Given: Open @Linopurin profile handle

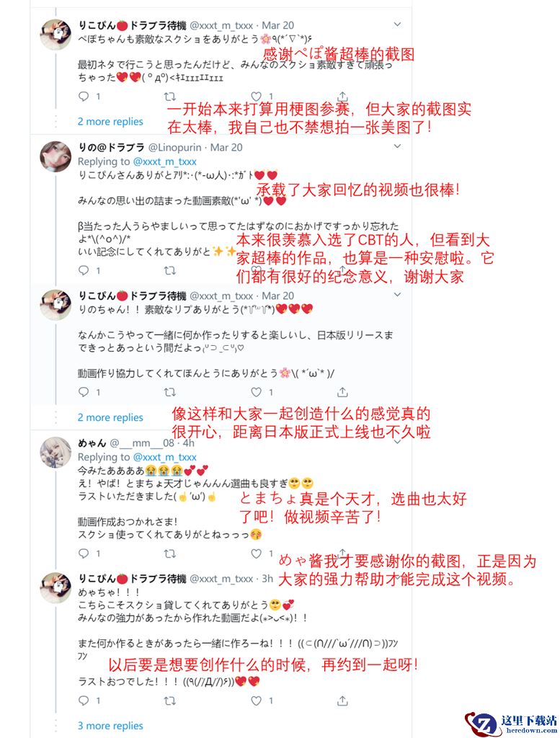Looking at the screenshot, I should pos(174,147).
